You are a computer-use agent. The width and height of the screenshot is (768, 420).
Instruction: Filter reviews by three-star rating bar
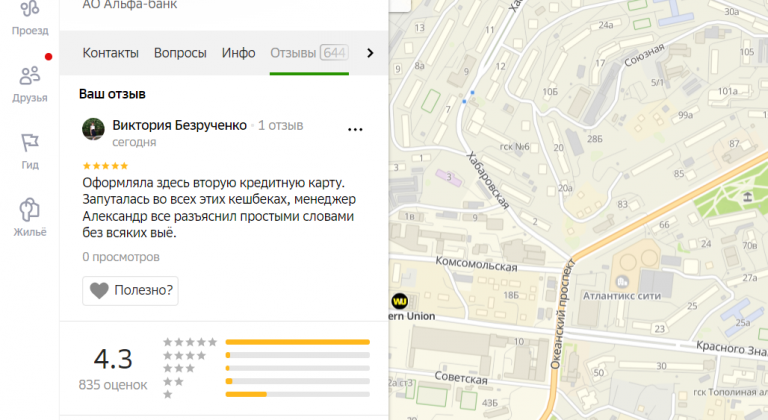[x=297, y=368]
